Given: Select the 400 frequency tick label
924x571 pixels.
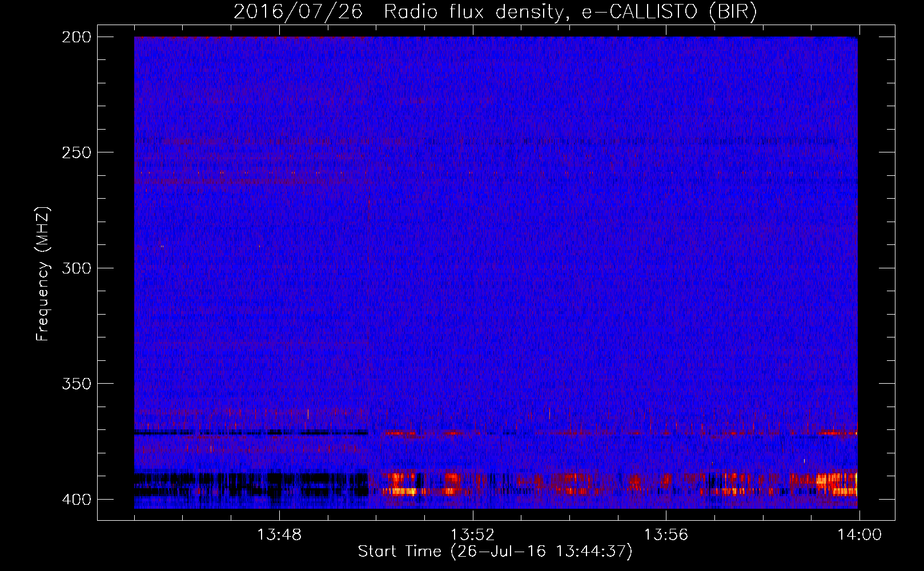Looking at the screenshot, I should [76, 500].
